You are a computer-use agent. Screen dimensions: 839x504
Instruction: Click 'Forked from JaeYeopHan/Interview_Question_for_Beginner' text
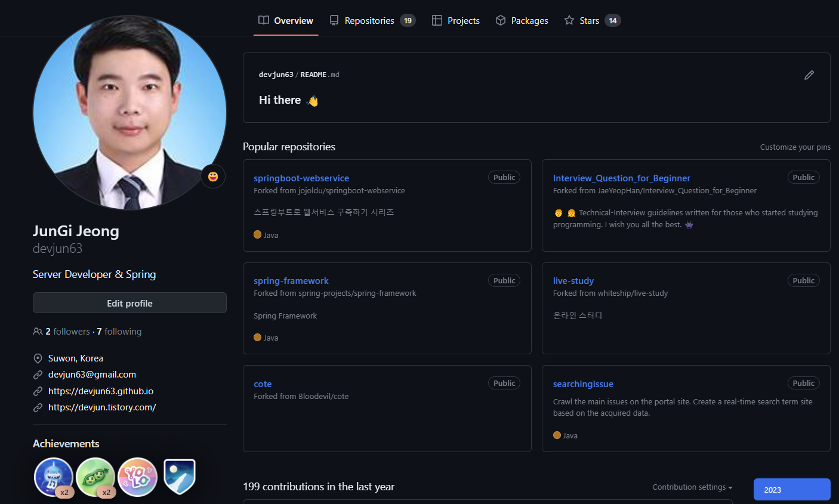655,191
